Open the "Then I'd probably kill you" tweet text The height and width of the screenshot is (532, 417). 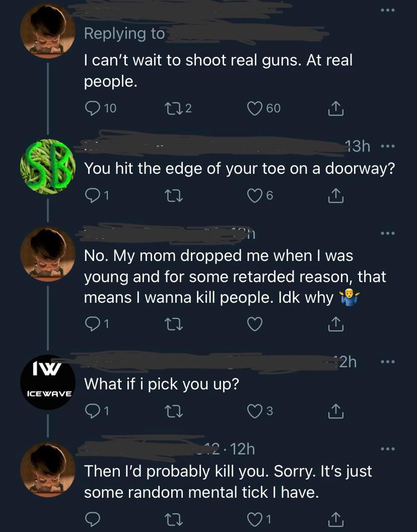228,482
